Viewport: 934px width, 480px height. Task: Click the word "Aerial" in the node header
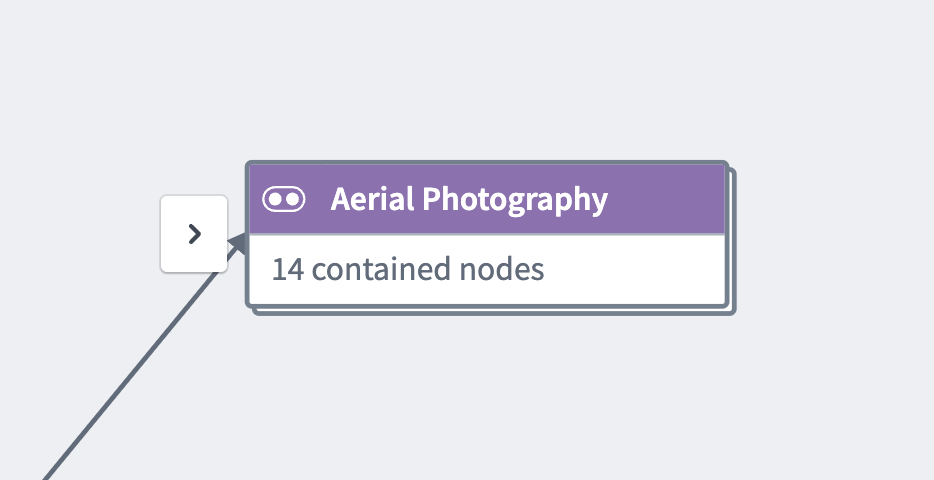[x=372, y=199]
